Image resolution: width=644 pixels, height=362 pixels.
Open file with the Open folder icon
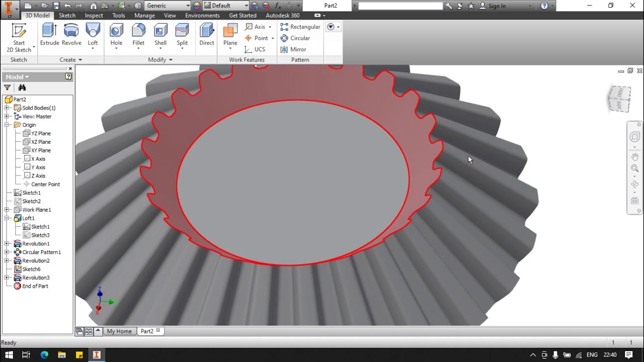(45, 6)
